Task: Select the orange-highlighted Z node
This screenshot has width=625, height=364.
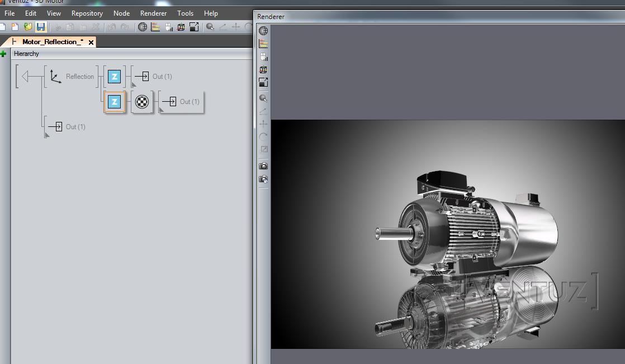Action: 114,102
